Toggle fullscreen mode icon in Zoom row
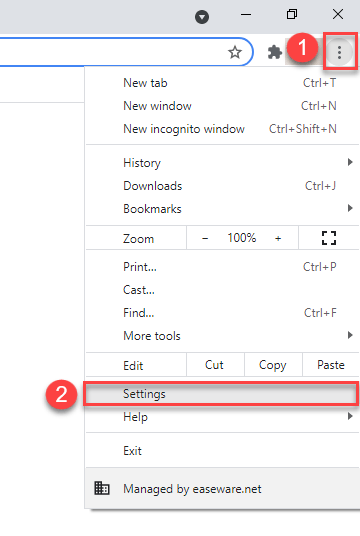This screenshot has width=360, height=536. [329, 238]
